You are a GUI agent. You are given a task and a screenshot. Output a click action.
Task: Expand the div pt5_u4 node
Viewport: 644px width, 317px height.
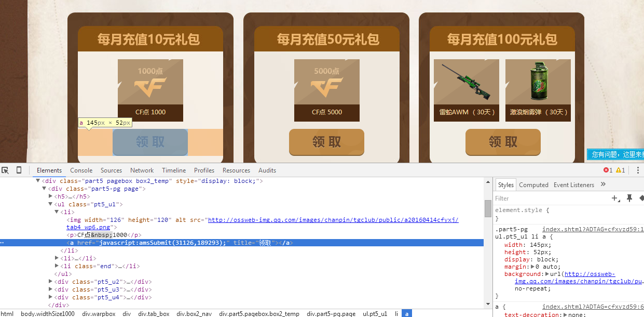pyautogui.click(x=51, y=297)
